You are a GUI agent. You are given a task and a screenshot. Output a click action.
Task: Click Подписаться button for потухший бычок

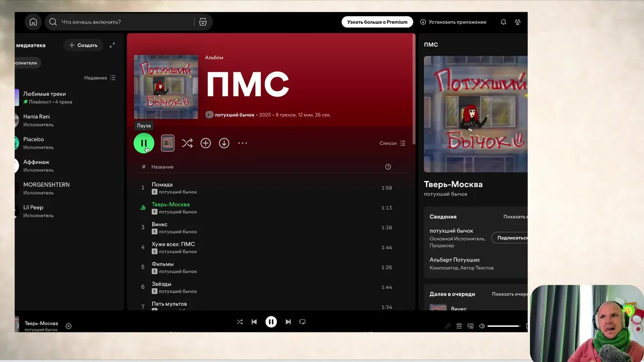tap(510, 238)
